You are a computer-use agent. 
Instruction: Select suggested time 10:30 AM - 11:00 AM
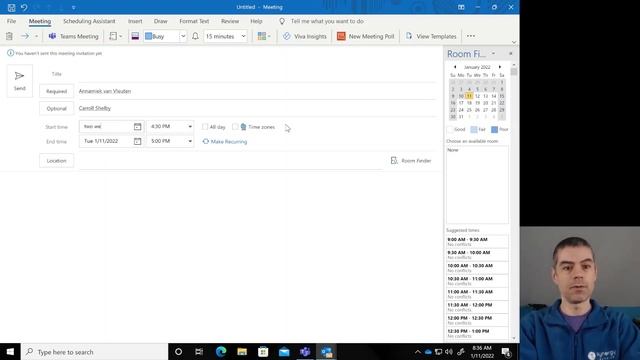click(x=477, y=281)
